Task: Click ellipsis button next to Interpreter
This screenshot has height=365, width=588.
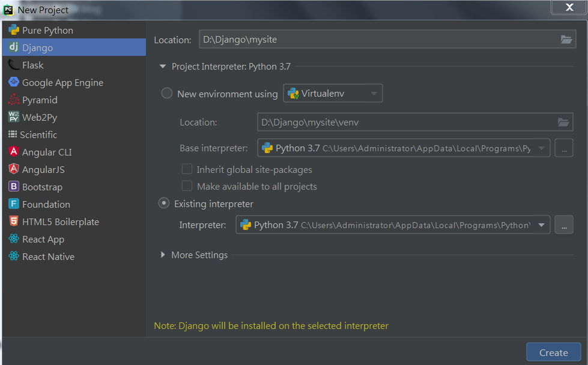Action: coord(563,225)
